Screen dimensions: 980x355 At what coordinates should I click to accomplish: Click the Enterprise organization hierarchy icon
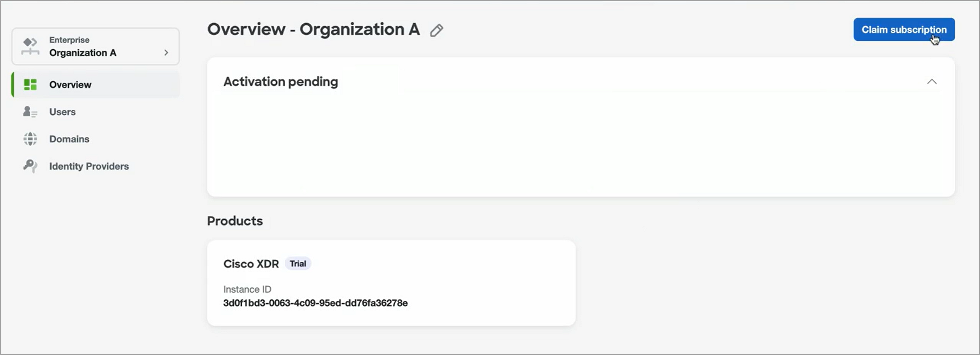30,46
